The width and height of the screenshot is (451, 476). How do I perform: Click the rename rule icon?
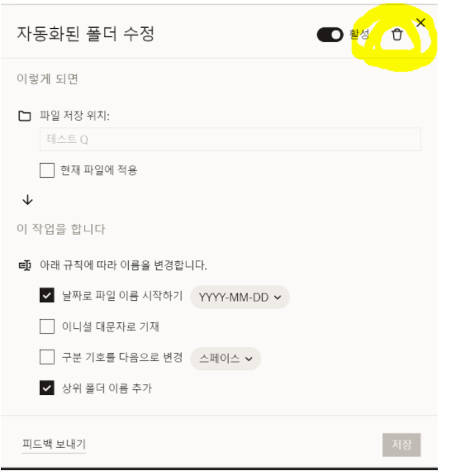coord(25,265)
